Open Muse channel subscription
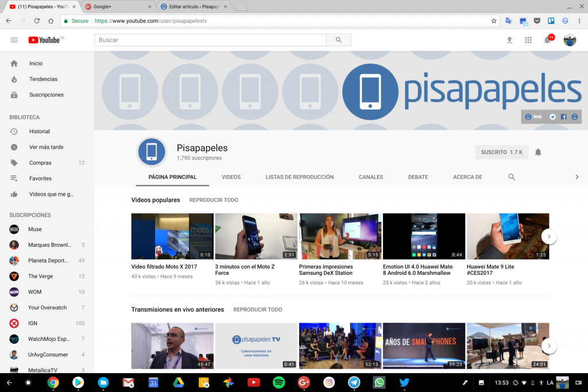The image size is (588, 392). coord(47,230)
